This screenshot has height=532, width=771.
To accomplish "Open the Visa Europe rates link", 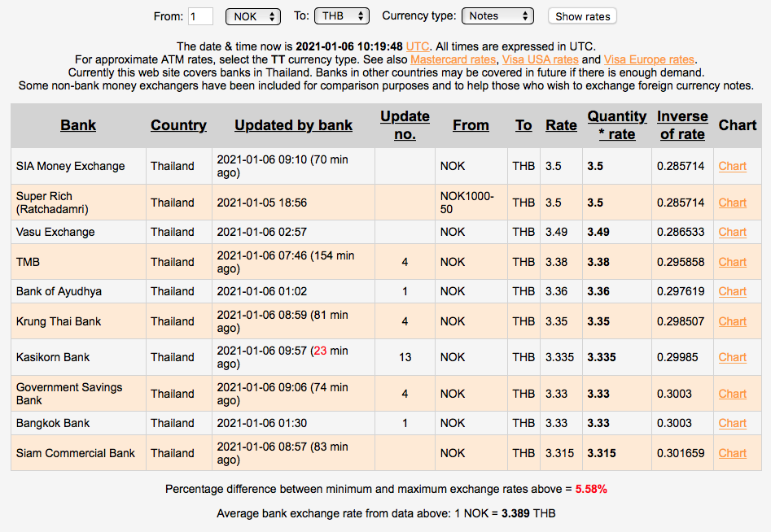I will coord(649,59).
